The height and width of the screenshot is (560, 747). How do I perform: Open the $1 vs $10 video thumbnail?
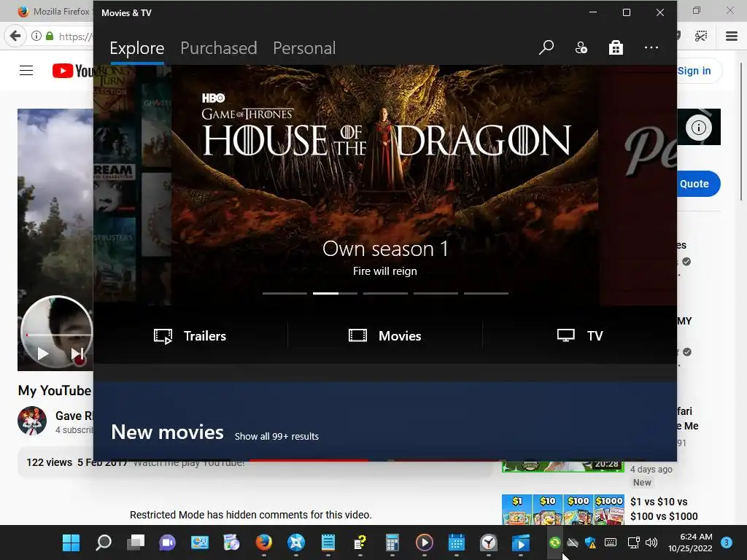562,510
